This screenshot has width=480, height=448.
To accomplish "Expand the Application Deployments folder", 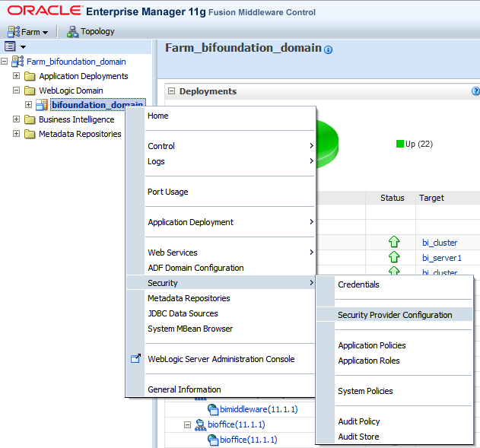I will (x=16, y=75).
